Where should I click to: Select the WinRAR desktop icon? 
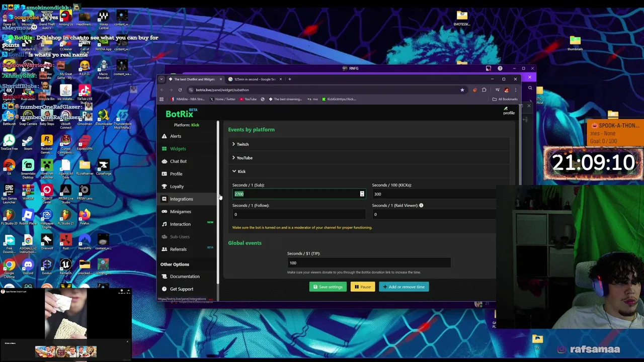(x=28, y=193)
